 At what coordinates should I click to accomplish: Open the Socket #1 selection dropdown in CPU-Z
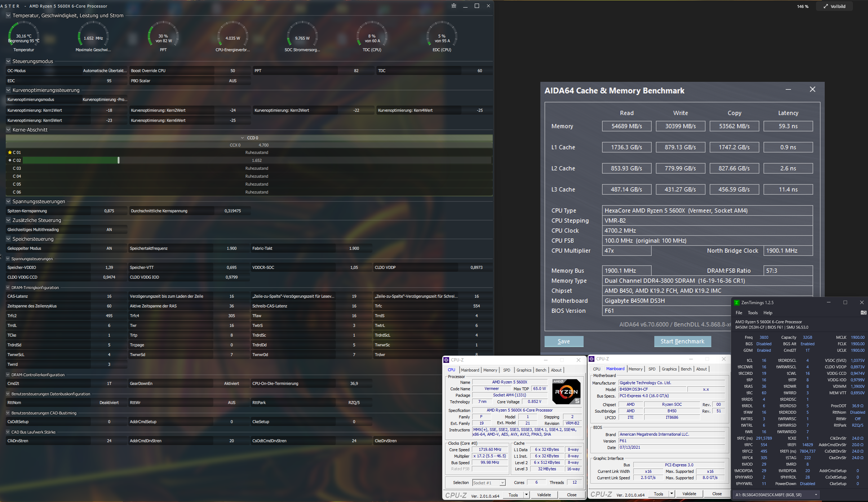pyautogui.click(x=489, y=483)
